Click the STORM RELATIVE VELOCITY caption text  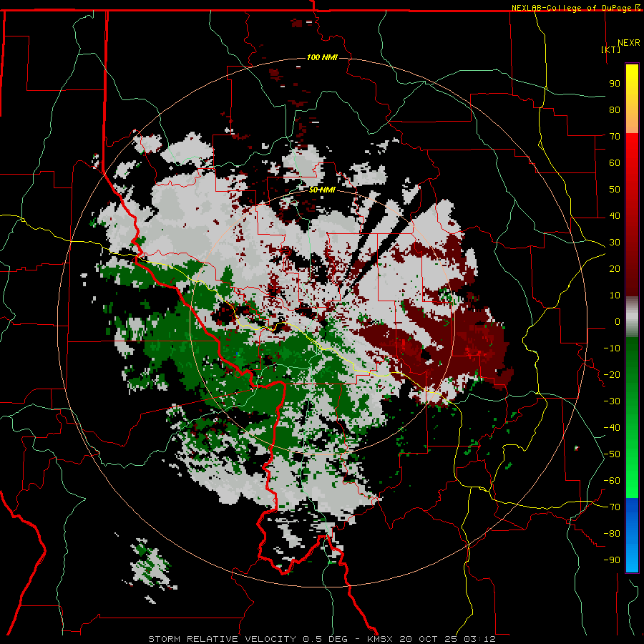(x=222, y=639)
